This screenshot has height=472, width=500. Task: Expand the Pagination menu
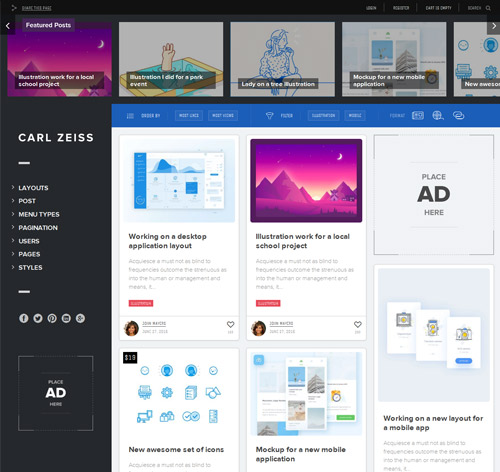pyautogui.click(x=38, y=228)
